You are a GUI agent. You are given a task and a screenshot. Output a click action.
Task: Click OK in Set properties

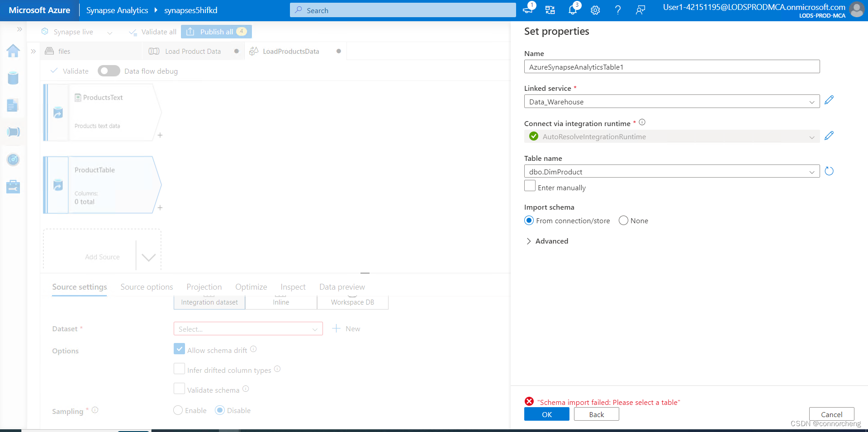[x=546, y=414]
